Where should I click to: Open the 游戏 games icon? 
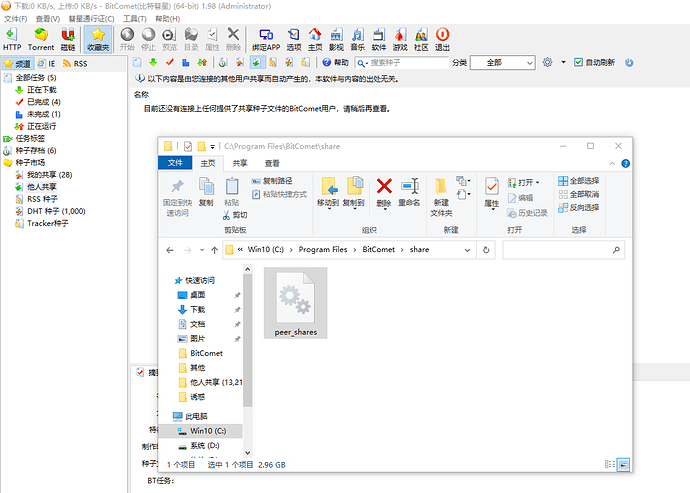(x=400, y=39)
